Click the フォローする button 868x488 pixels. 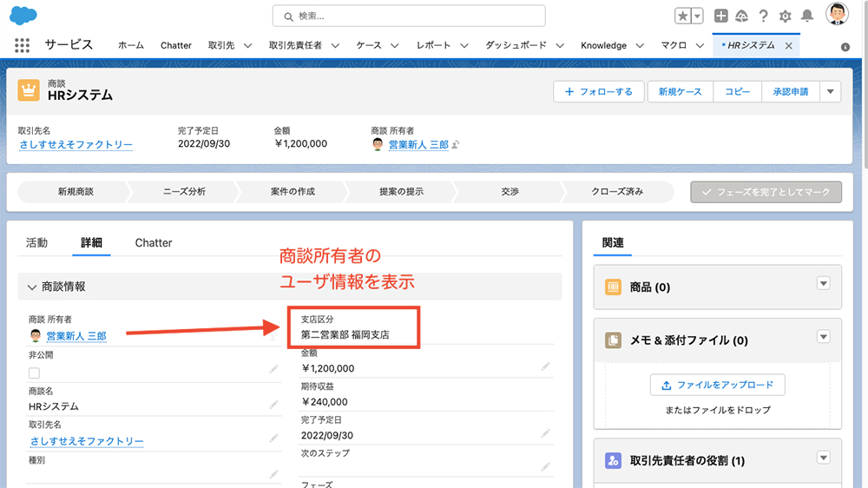[598, 92]
